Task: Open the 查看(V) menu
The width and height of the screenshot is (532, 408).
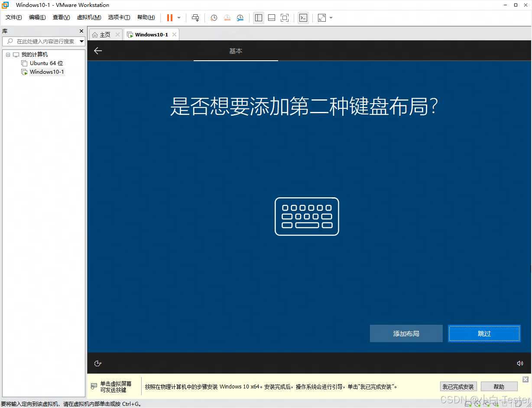Action: coord(61,17)
